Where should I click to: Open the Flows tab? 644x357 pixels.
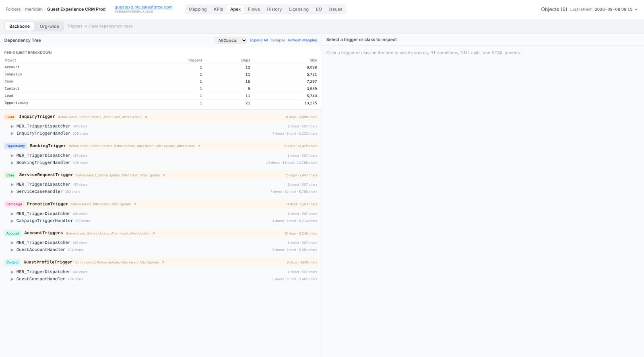pos(254,9)
